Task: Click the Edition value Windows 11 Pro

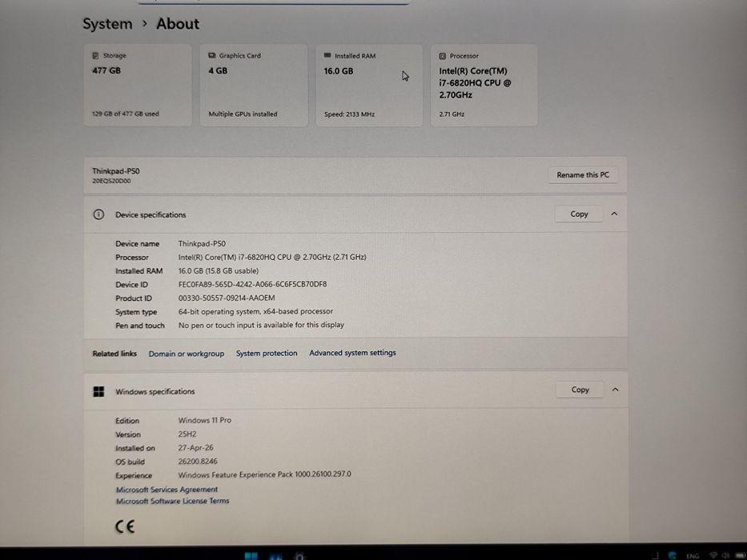Action: (205, 421)
